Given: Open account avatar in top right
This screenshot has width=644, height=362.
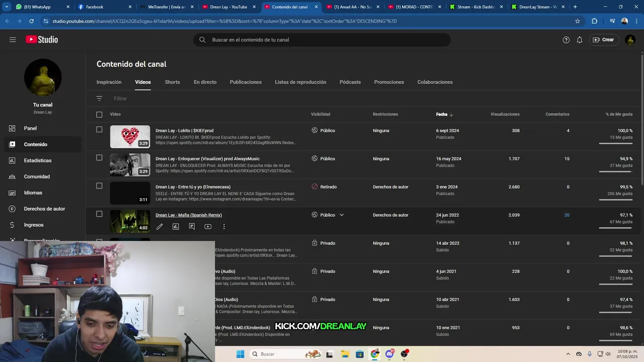Looking at the screenshot, I should pyautogui.click(x=630, y=40).
